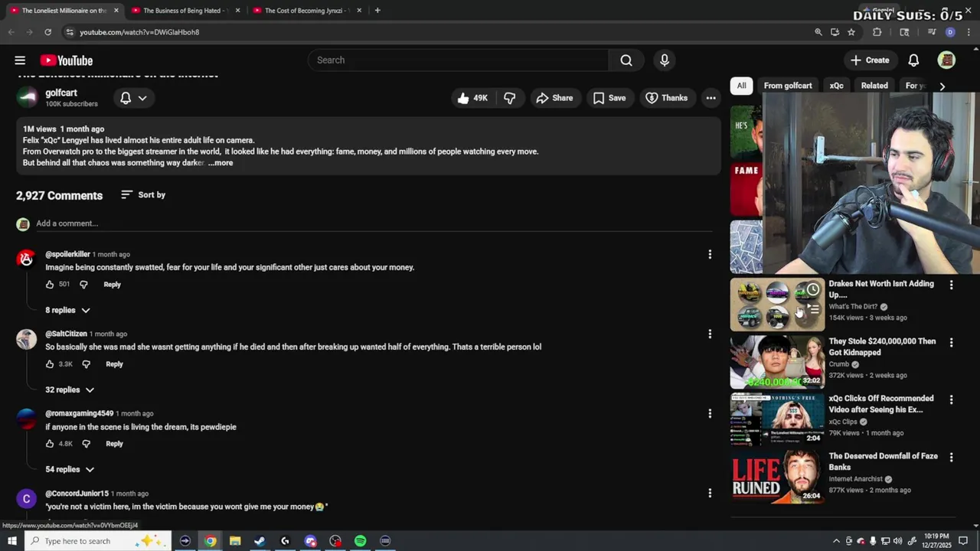
Task: Like @romaxgaming4549's comment with 4.8K likes
Action: click(x=50, y=444)
